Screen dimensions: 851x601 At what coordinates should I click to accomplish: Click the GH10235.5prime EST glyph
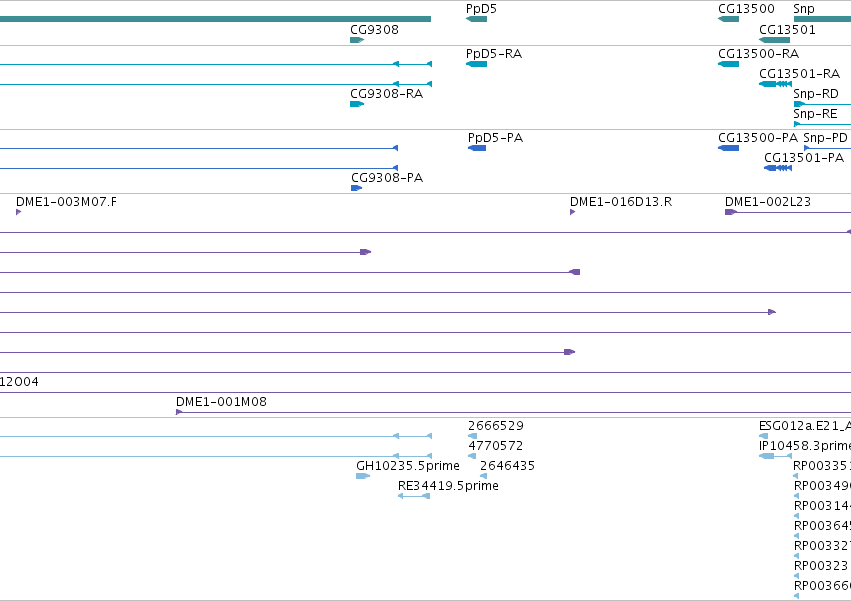pos(363,476)
